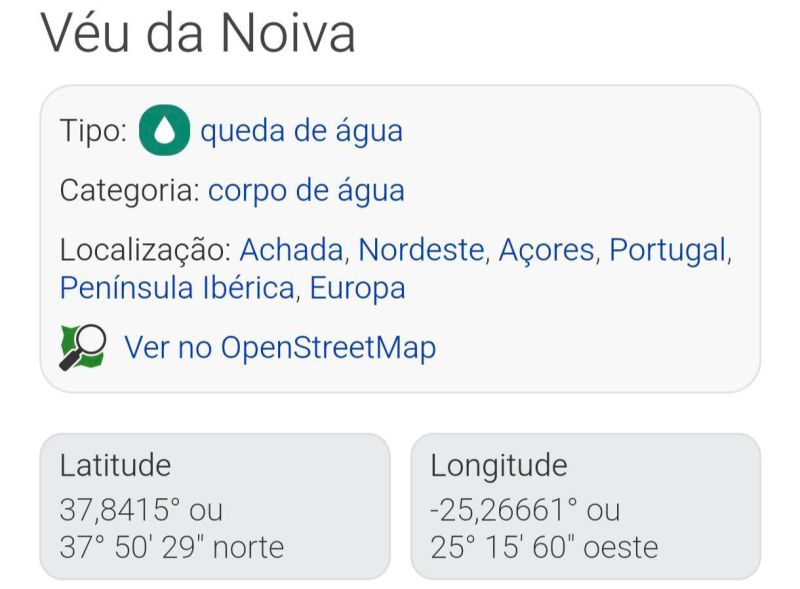Click the OpenStreetMap magnifying glass icon
The image size is (800, 589).
point(83,347)
